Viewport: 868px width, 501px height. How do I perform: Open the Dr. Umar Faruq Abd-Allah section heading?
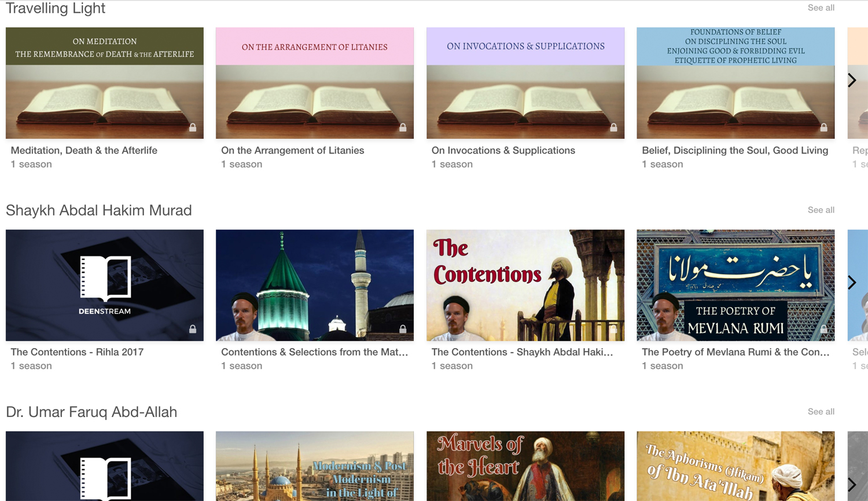91,412
